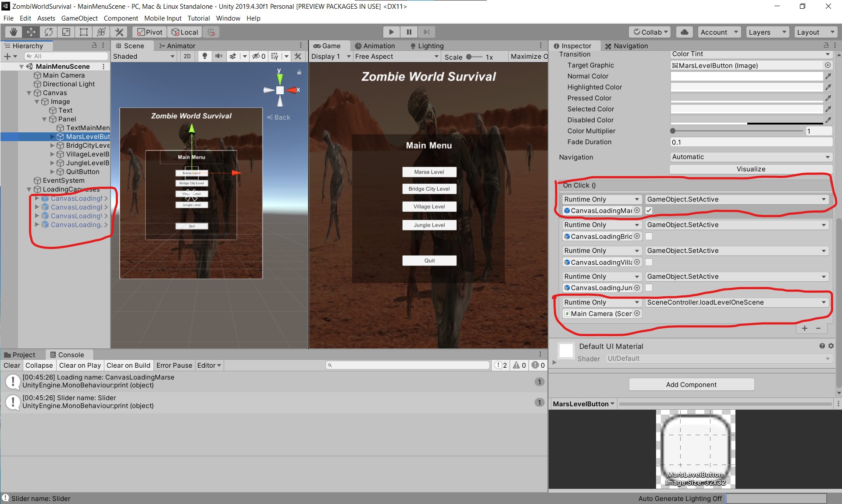Image resolution: width=842 pixels, height=504 pixels.
Task: Start Play mode
Action: 391,32
